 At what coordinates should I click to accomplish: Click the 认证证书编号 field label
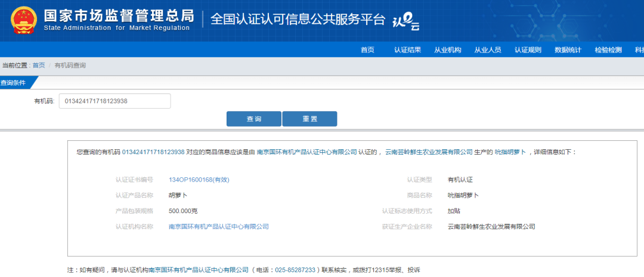pyautogui.click(x=134, y=180)
